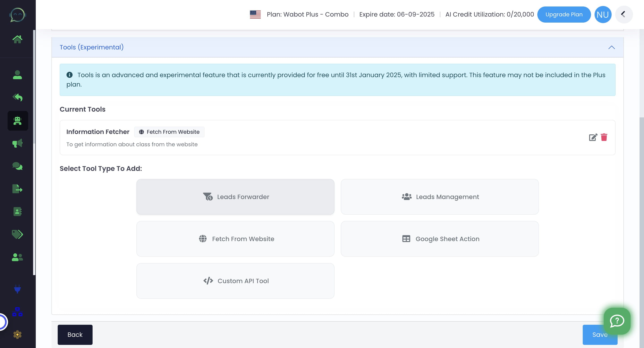644x348 pixels.
Task: Open the integrations plug icon
Action: [x=17, y=289]
